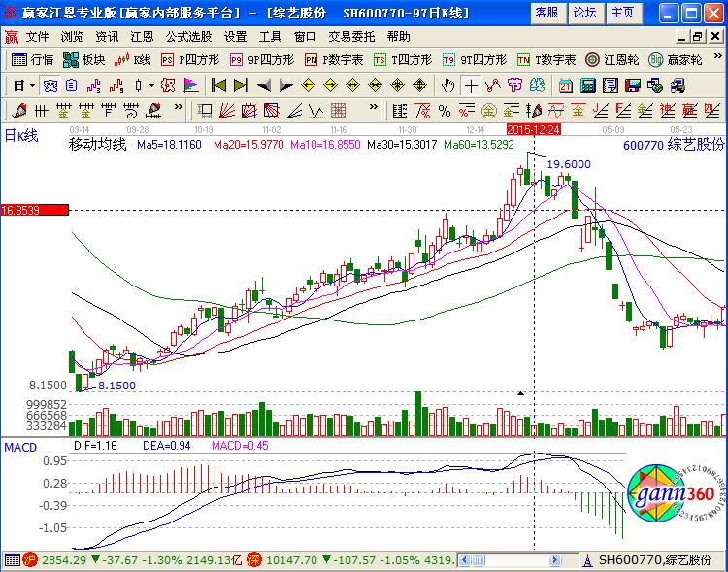Toggle the crosshair cursor tool
The width and height of the screenshot is (728, 572).
coord(470,84)
